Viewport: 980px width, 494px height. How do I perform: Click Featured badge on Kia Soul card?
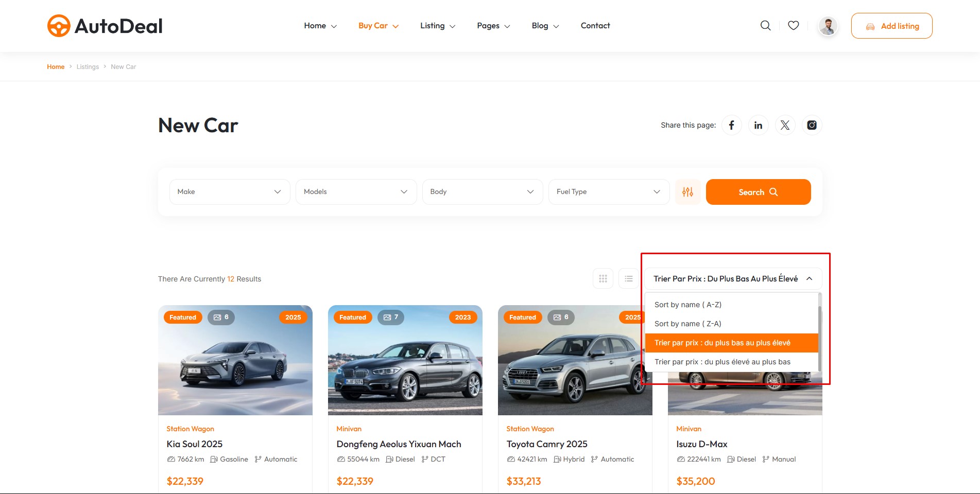point(183,317)
